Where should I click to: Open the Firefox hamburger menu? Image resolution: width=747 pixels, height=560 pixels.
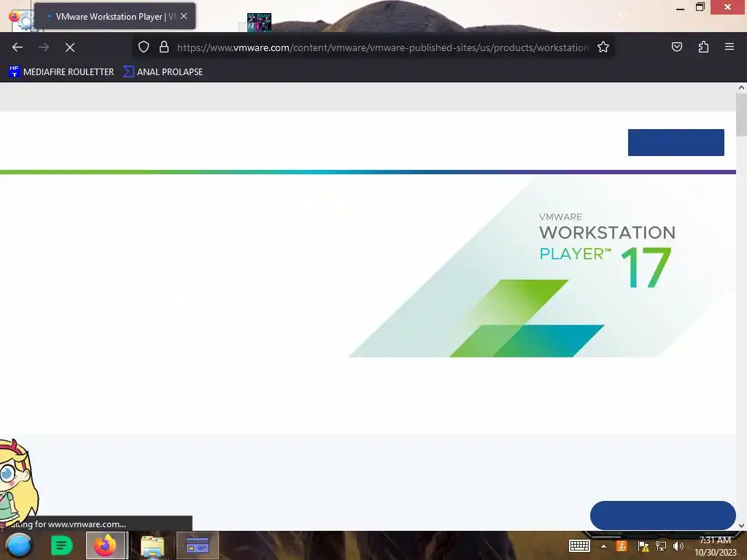[x=729, y=47]
